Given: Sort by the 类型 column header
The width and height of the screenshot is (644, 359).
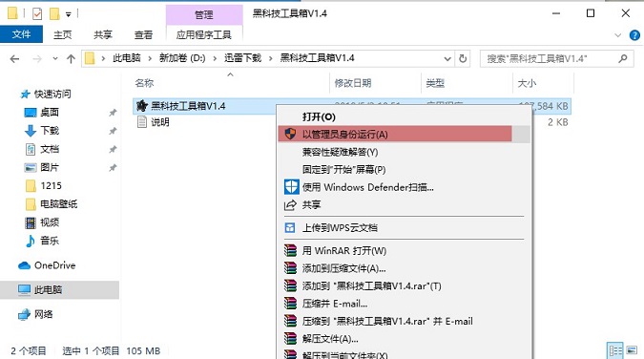Looking at the screenshot, I should pos(435,83).
